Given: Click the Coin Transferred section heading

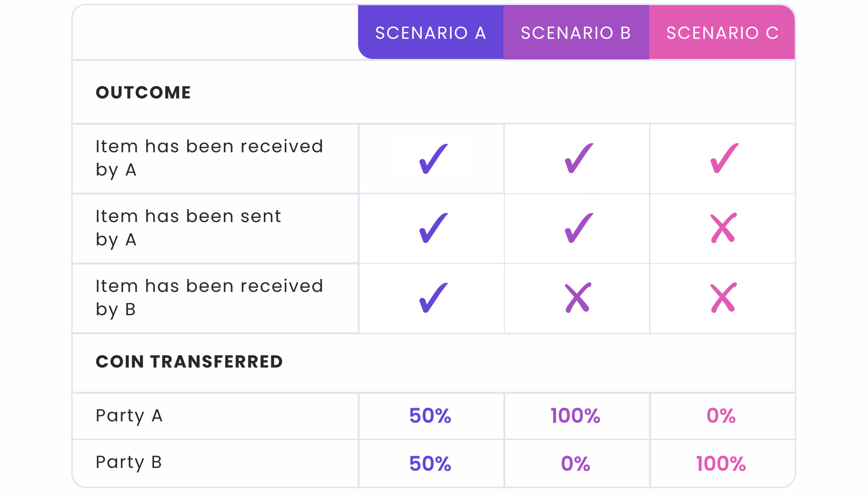Looking at the screenshot, I should tap(189, 361).
